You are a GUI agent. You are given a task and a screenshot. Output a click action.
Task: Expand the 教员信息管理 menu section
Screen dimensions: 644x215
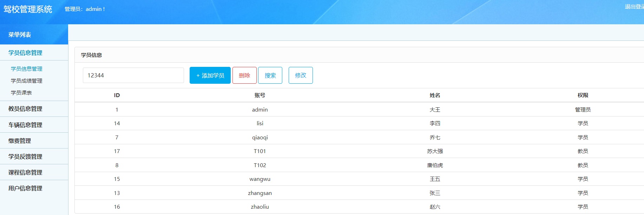pos(34,109)
